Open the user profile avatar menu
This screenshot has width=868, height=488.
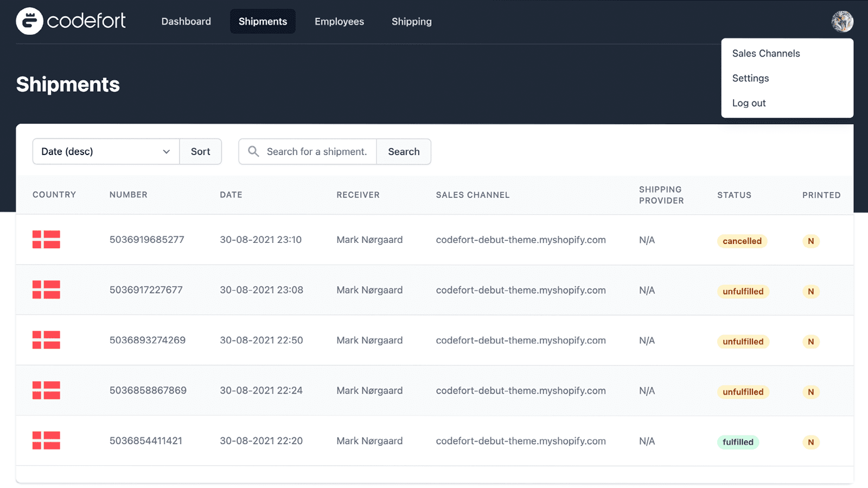tap(842, 22)
